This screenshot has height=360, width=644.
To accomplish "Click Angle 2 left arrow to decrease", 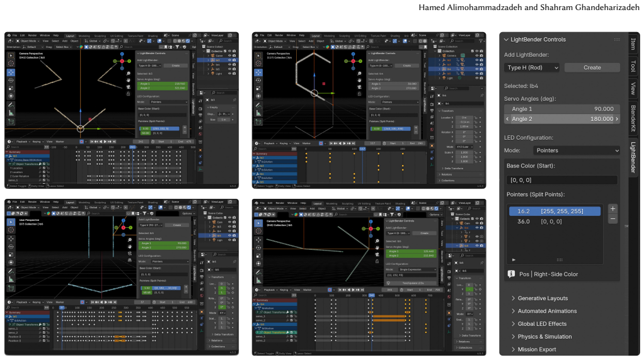I will 507,119.
